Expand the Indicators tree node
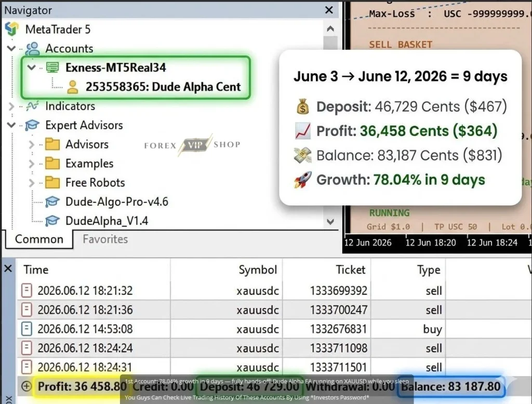The width and height of the screenshot is (532, 404). 11,106
